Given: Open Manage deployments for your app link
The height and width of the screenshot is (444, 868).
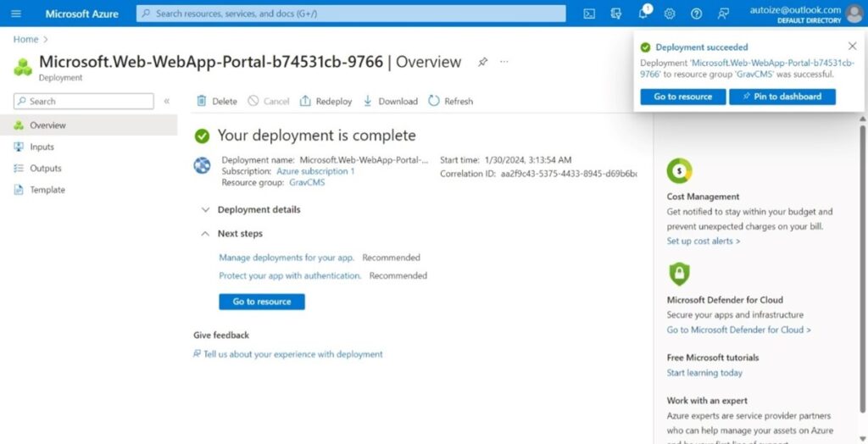Looking at the screenshot, I should 287,258.
